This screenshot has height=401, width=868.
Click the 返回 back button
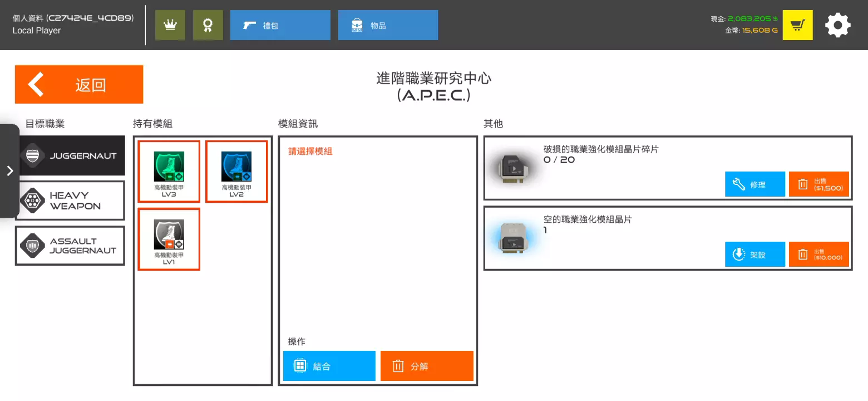(x=79, y=85)
